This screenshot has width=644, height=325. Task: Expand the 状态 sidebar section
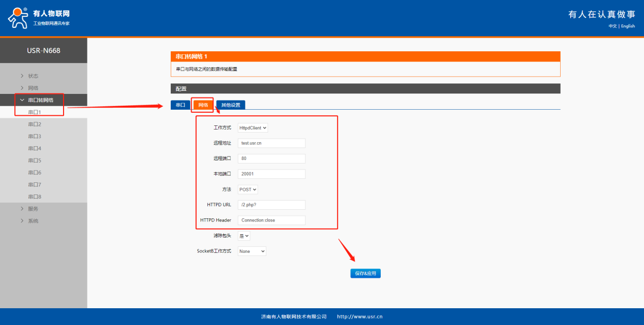coord(33,76)
